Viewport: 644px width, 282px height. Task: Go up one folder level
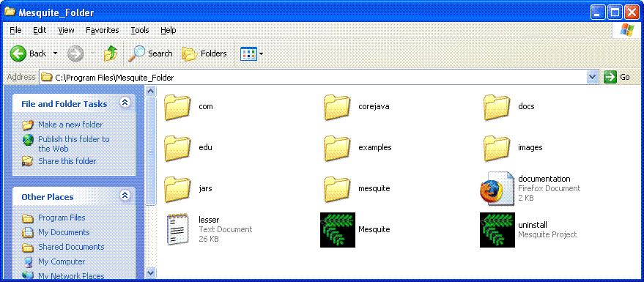click(x=111, y=53)
